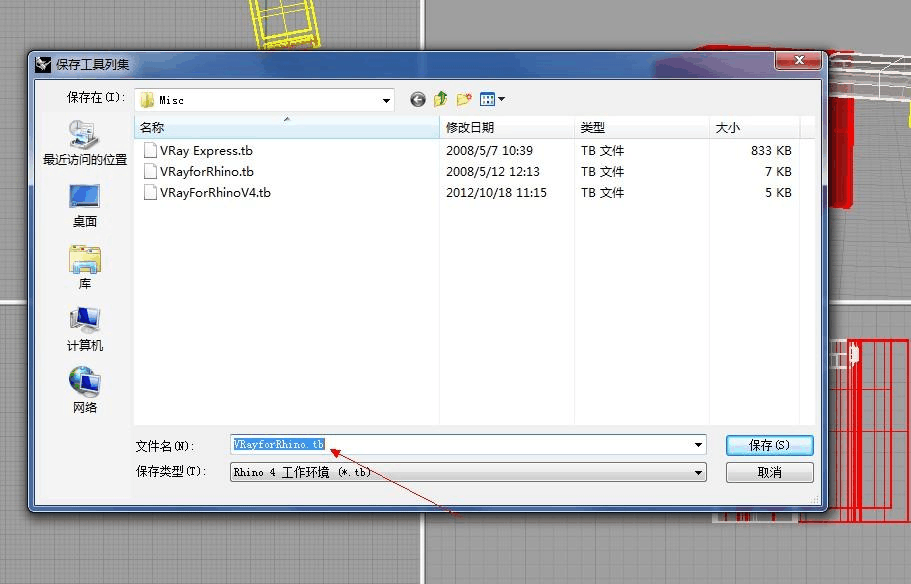This screenshot has width=911, height=584.
Task: Select Computer (计算机) in sidebar
Action: (x=85, y=329)
